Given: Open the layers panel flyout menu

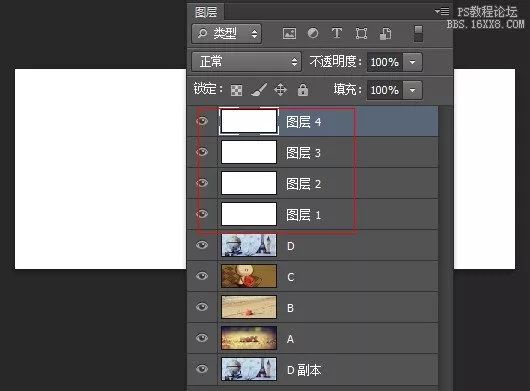Looking at the screenshot, I should point(442,11).
